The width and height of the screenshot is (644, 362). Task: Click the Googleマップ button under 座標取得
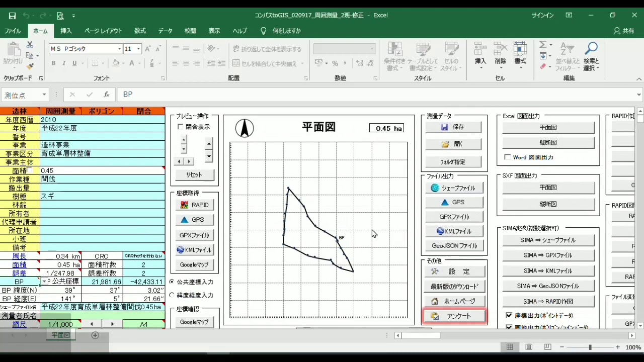[x=194, y=264]
